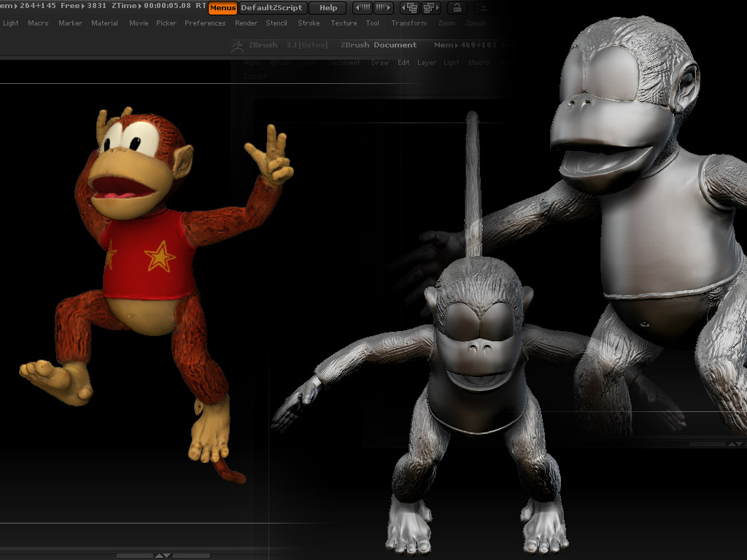This screenshot has width=747, height=560.
Task: Open the Stencil menu
Action: 276,23
